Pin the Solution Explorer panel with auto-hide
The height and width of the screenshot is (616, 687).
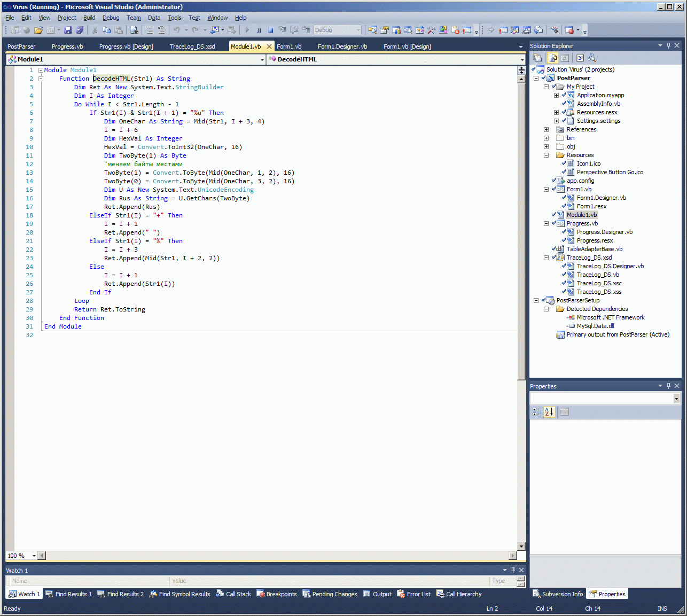[x=668, y=46]
